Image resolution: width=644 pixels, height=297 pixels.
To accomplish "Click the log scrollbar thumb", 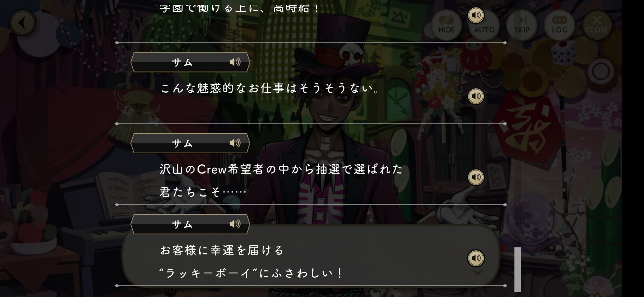I will (x=517, y=269).
